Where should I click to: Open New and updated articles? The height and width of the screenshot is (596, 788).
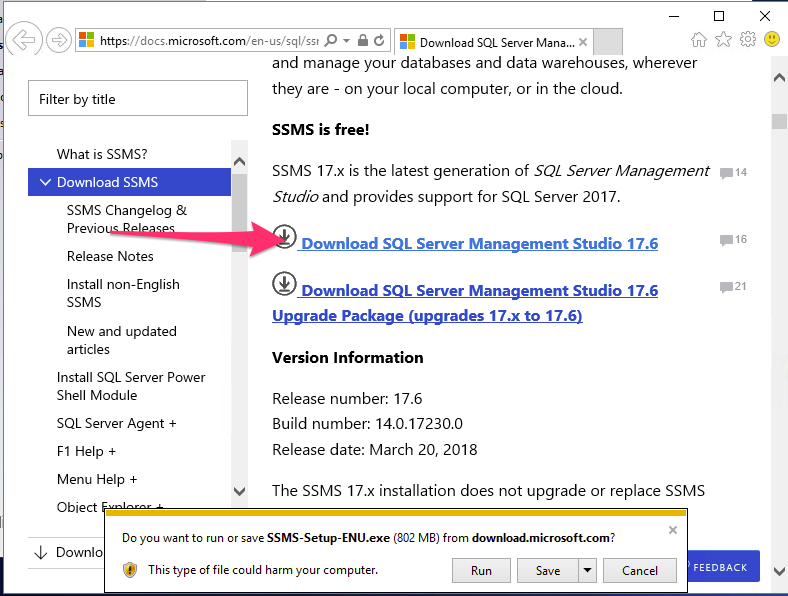(122, 340)
